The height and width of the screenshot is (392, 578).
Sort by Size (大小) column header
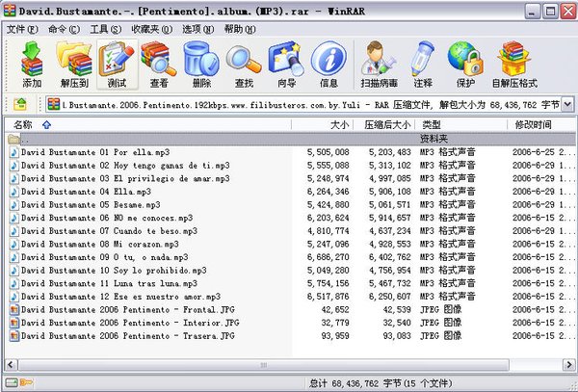pos(323,125)
